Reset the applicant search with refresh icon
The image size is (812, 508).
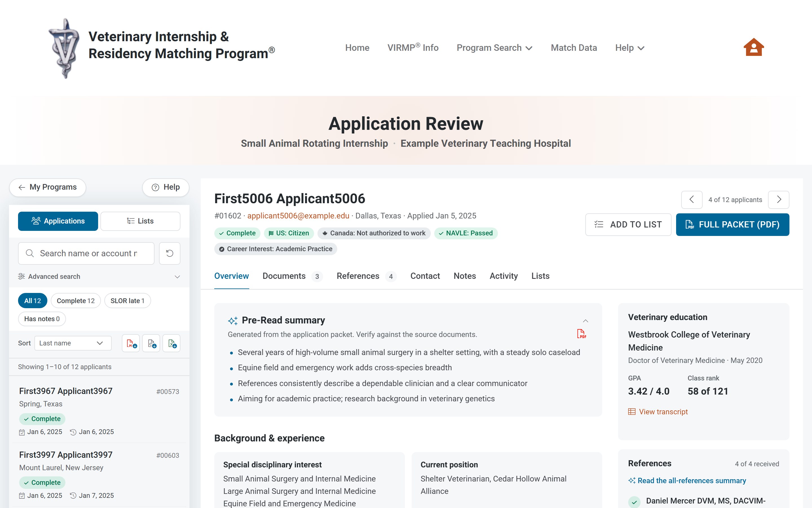coord(170,253)
